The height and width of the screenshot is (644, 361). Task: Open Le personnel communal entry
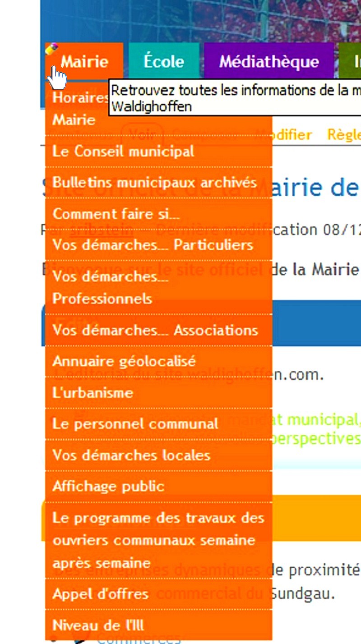pyautogui.click(x=135, y=424)
